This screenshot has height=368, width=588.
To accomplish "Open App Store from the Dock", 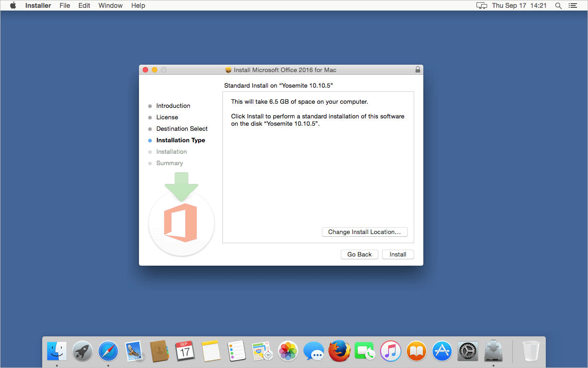I will 443,351.
